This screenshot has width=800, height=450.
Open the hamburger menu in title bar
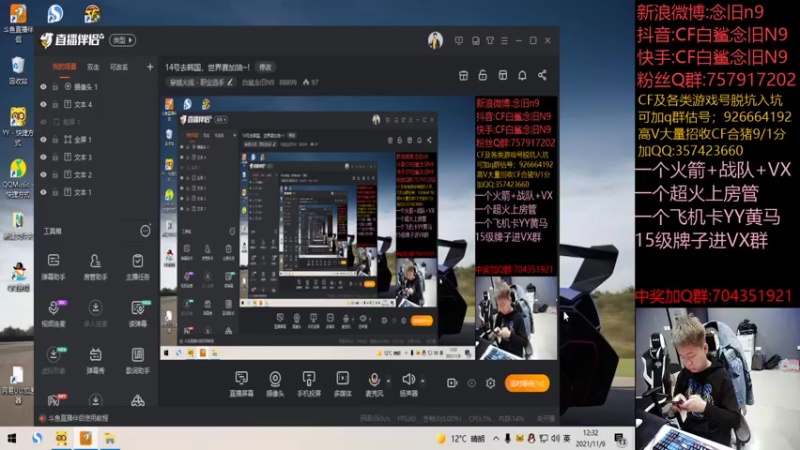(x=504, y=40)
